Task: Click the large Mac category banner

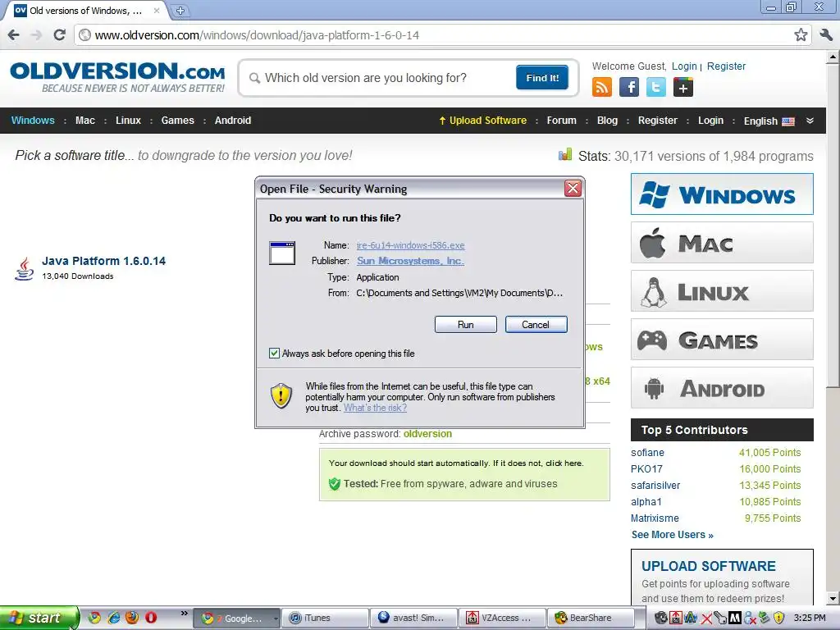Action: pyautogui.click(x=722, y=243)
